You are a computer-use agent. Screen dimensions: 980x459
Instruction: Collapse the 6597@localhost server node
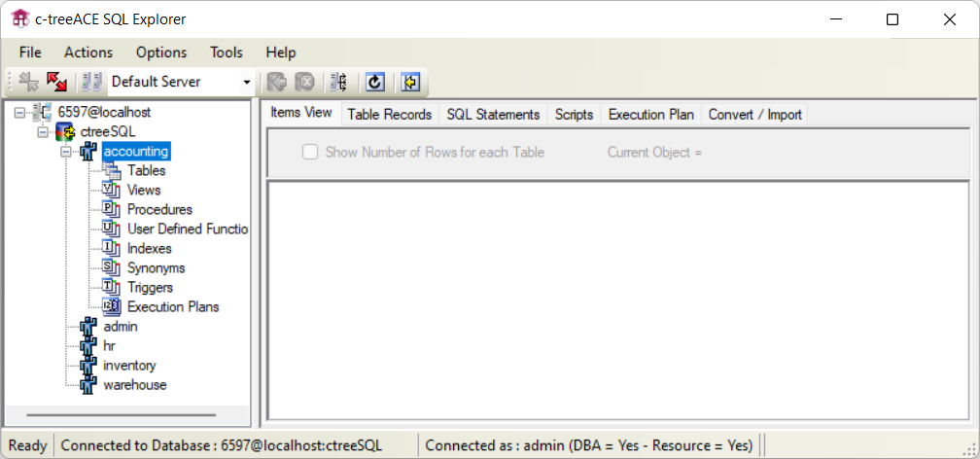pos(20,113)
